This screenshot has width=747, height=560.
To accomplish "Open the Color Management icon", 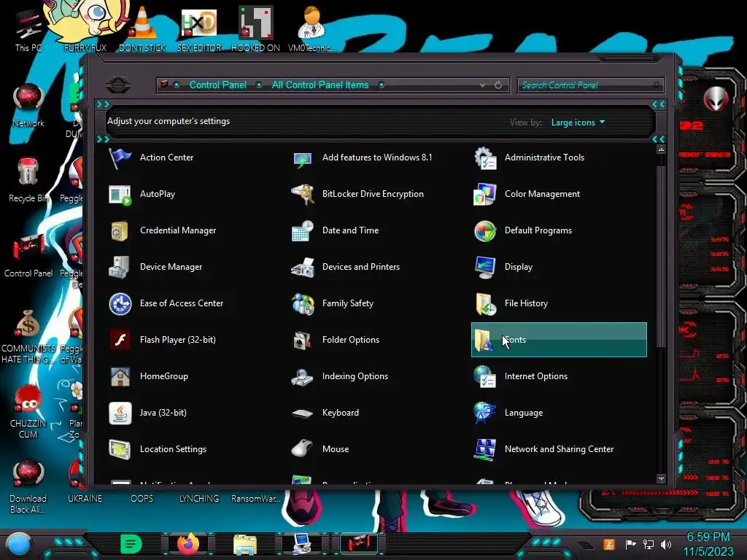I will [x=484, y=194].
